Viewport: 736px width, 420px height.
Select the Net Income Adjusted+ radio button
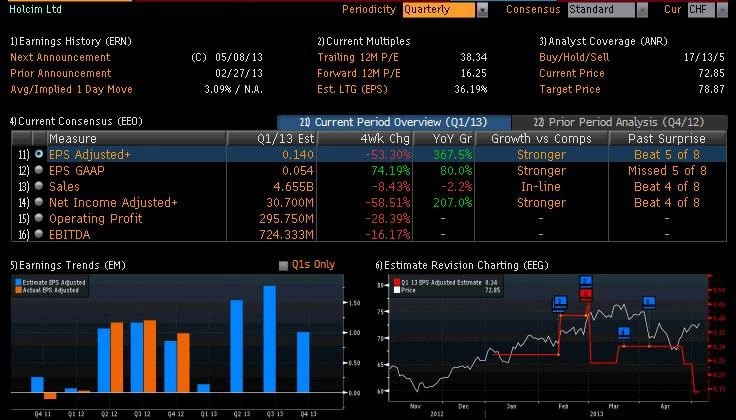coord(39,202)
